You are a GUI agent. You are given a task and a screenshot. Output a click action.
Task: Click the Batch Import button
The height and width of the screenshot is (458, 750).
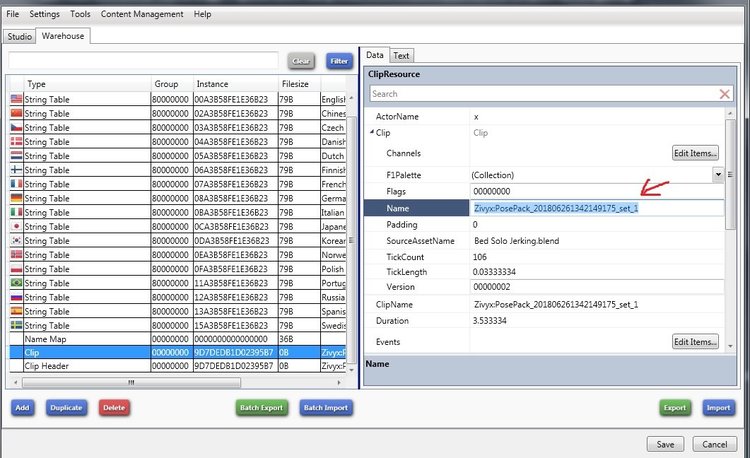(x=326, y=408)
